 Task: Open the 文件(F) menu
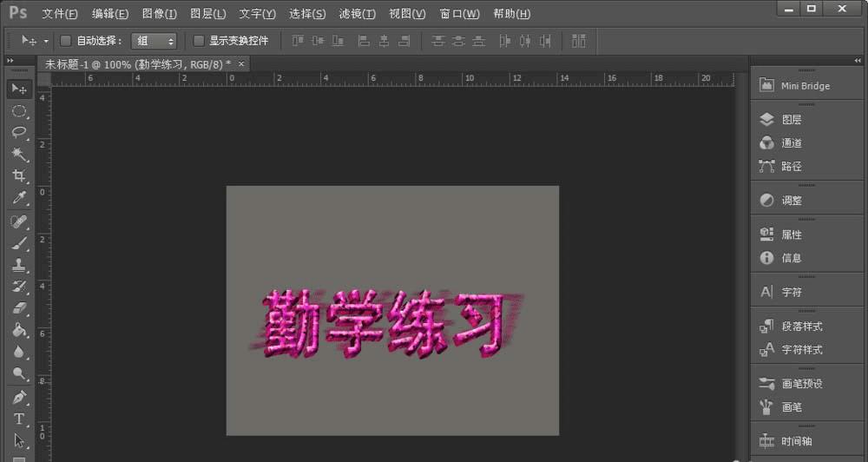[60, 14]
